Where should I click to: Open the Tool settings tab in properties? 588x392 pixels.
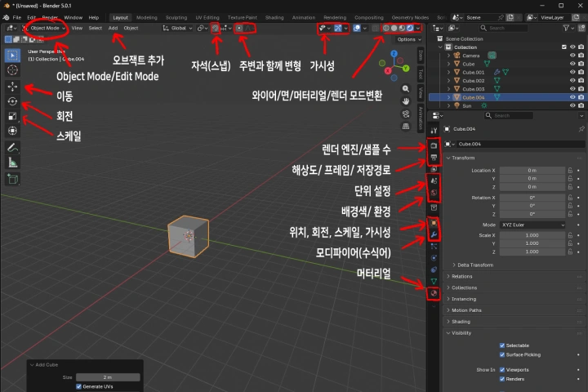(434, 131)
